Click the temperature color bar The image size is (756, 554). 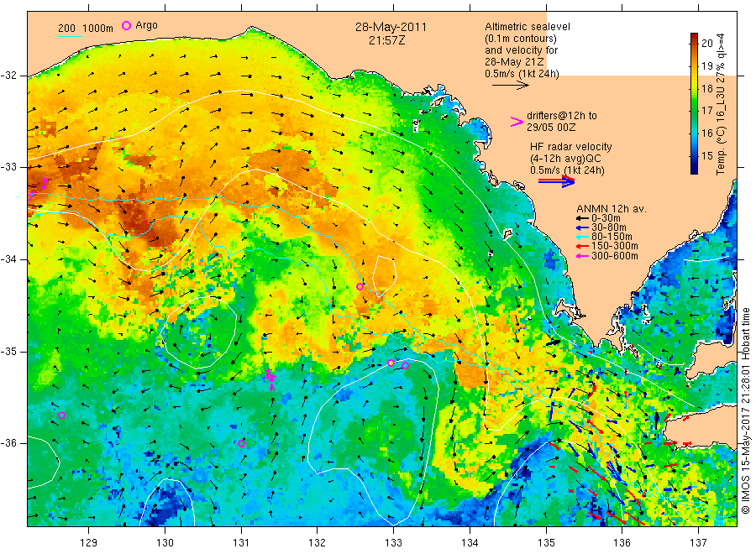point(695,103)
